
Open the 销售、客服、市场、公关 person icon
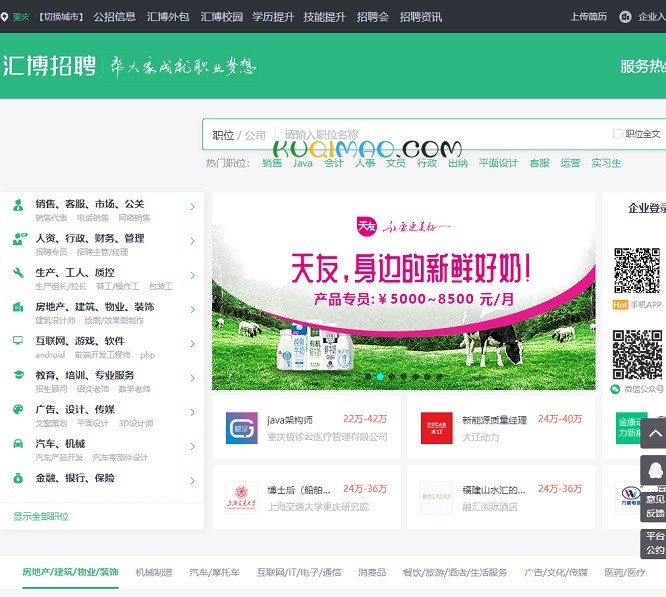coord(18,205)
